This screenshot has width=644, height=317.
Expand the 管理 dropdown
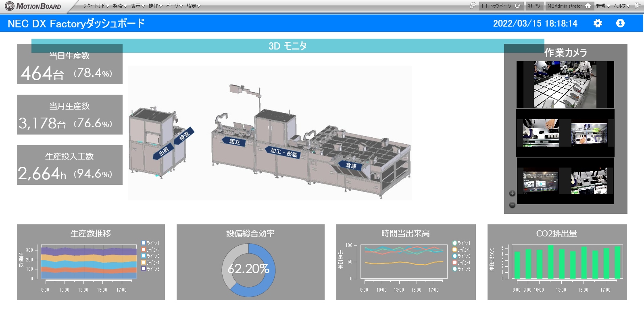point(603,6)
